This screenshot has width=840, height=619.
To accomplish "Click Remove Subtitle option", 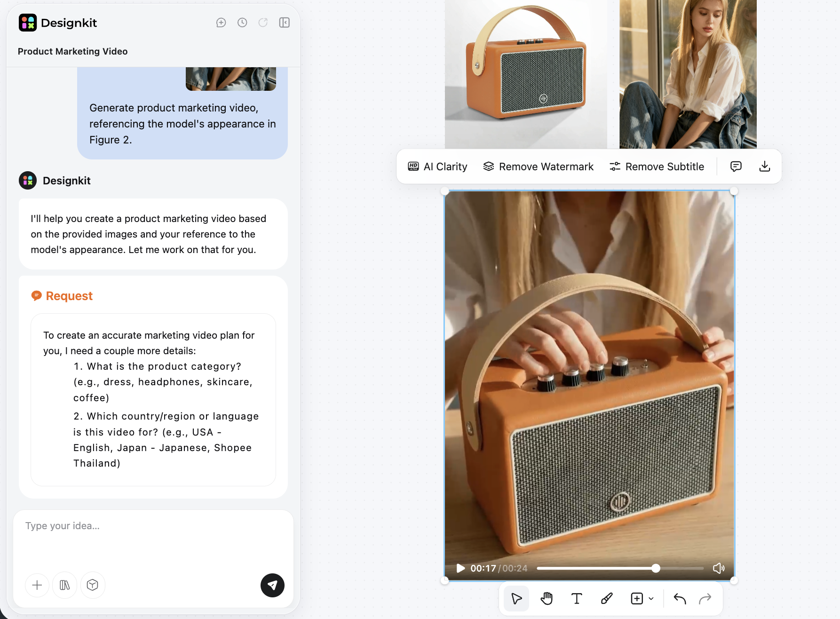I will point(657,167).
